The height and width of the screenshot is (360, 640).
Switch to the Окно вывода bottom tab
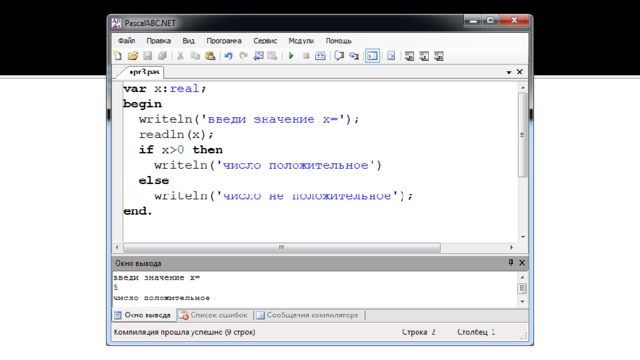click(x=143, y=315)
